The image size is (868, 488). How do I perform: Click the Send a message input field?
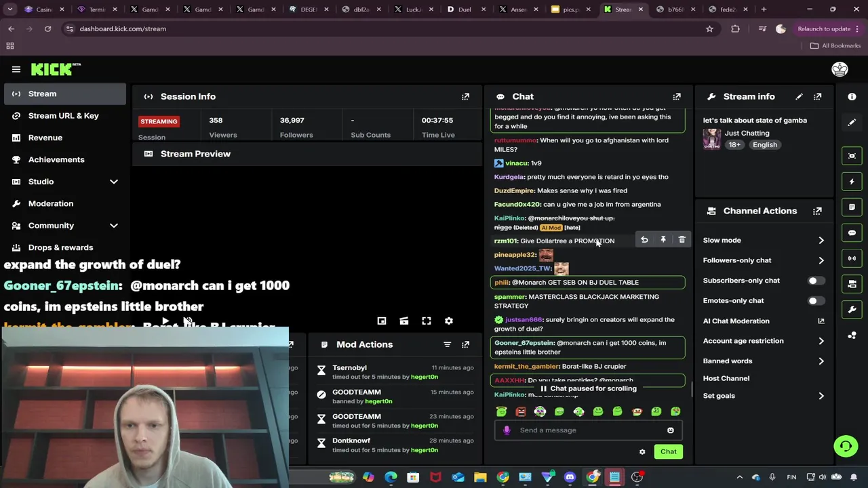(x=587, y=430)
